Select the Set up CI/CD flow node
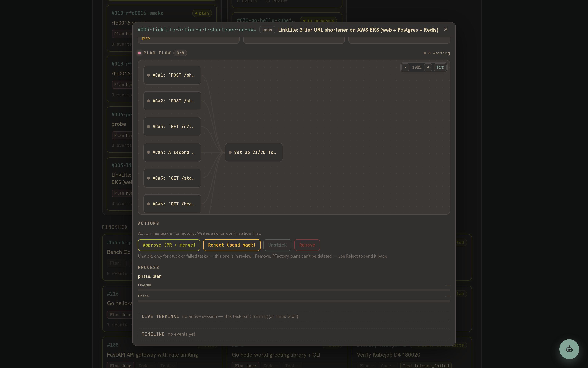Screen dimensions: 588x368 coord(254,152)
